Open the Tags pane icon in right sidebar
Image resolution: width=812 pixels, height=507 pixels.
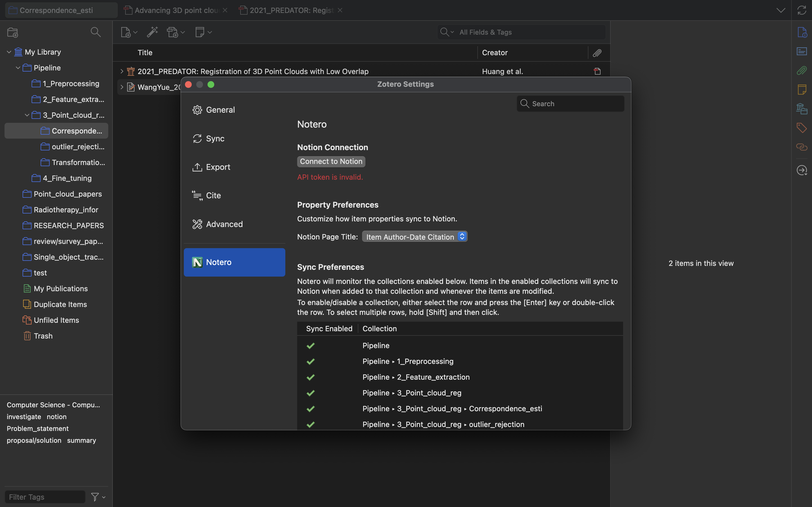(x=802, y=128)
